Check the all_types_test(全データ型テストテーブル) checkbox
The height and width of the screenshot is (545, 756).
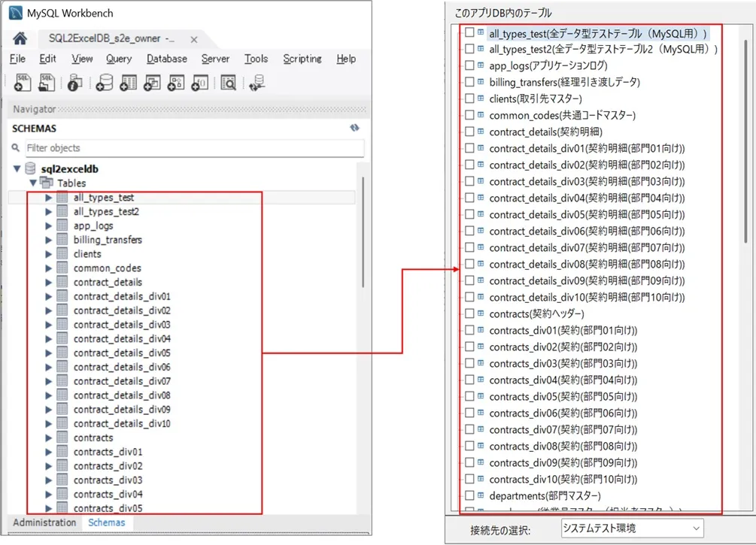click(x=469, y=32)
